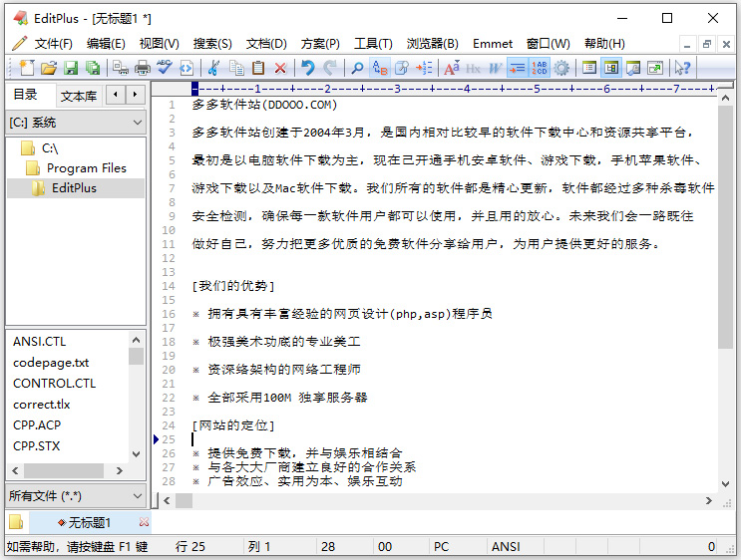
Task: Click the Print icon
Action: pos(143,68)
